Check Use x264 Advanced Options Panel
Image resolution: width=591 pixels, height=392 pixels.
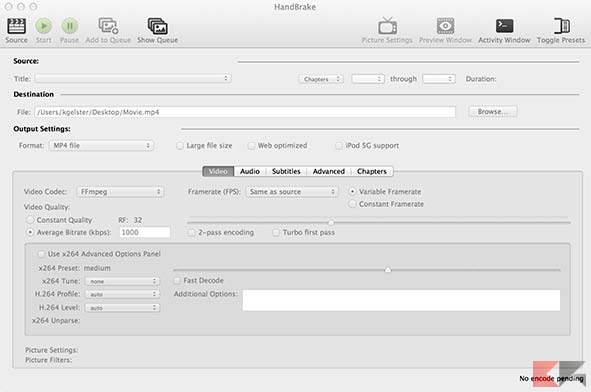pos(41,254)
